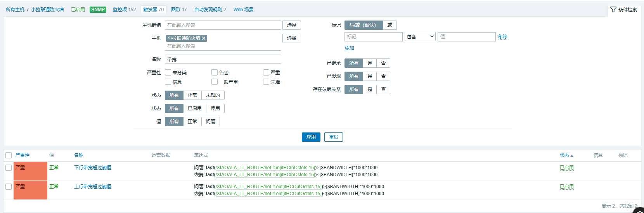The image size is (644, 213).
Task: Set 已继承 filter to 是
Action: click(370, 63)
